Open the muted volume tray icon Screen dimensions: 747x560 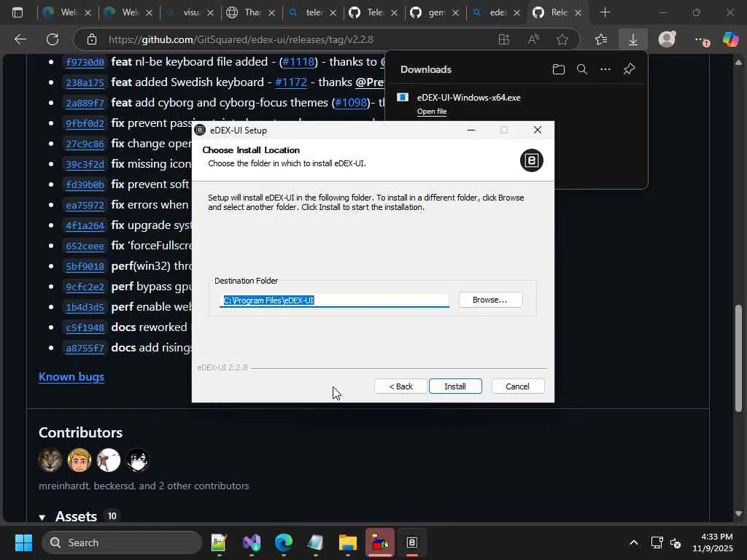tap(676, 542)
